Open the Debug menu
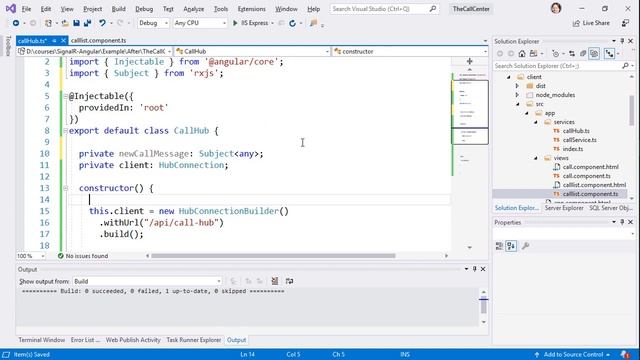This screenshot has width=640, height=360. click(144, 9)
